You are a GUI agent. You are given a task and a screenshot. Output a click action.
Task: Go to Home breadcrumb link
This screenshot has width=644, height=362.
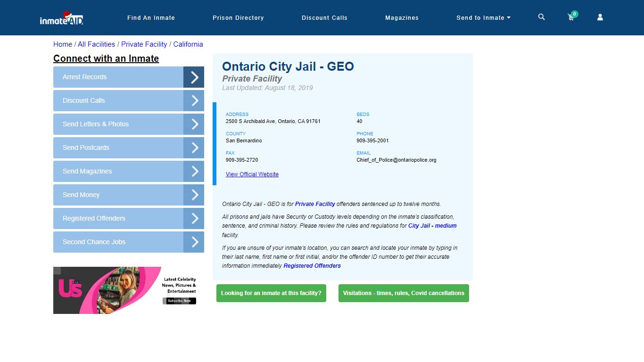63,44
